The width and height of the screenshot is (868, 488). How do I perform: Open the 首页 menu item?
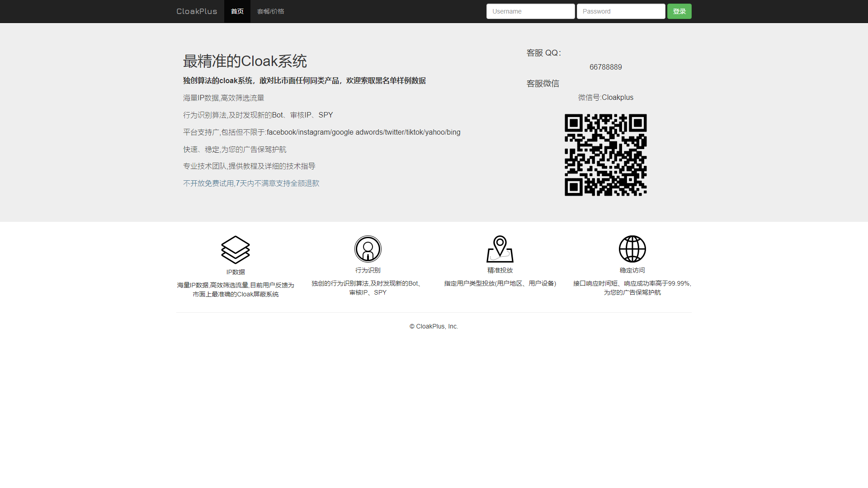coord(237,11)
